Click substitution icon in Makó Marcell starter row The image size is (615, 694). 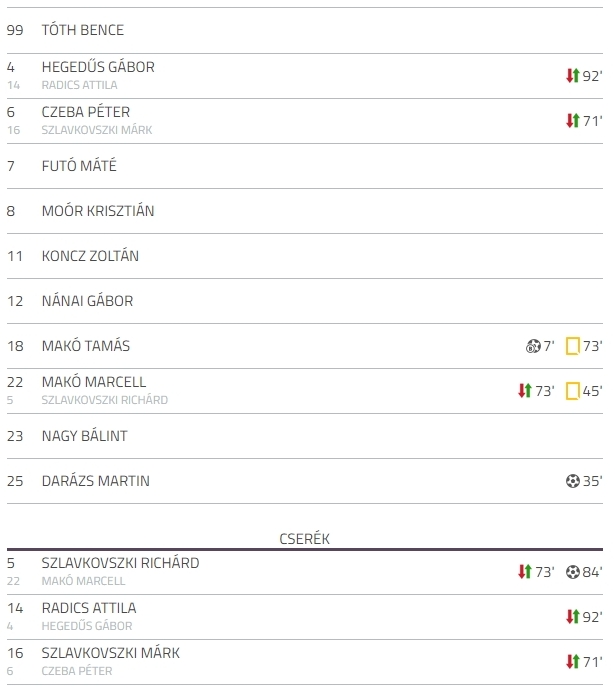click(x=525, y=390)
